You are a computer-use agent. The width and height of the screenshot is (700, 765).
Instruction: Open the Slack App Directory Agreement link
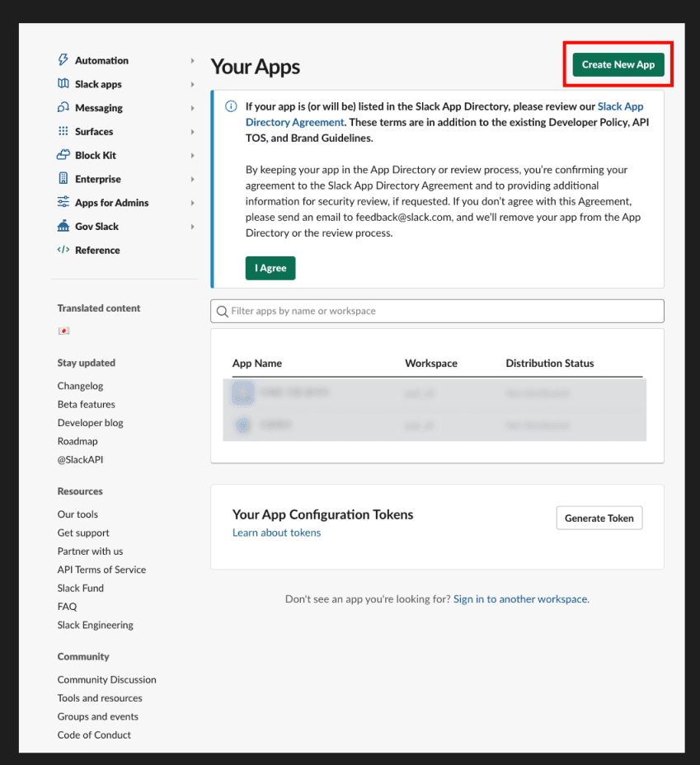click(x=444, y=114)
